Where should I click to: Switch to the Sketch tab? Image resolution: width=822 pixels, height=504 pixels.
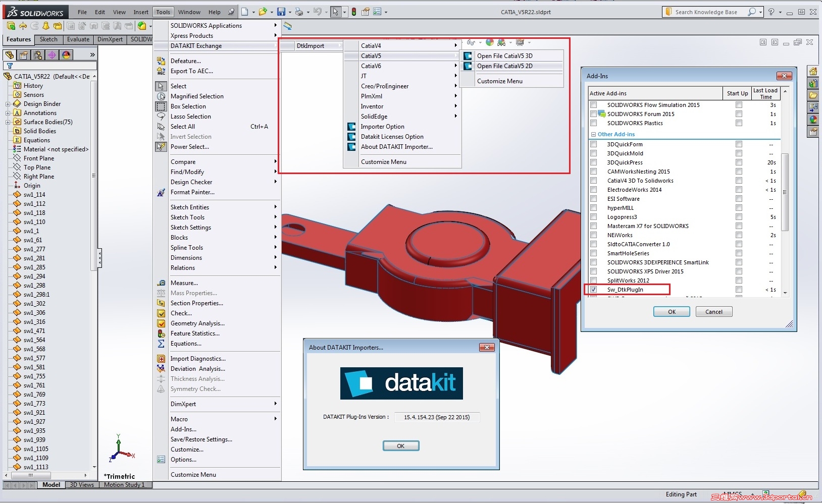(49, 39)
